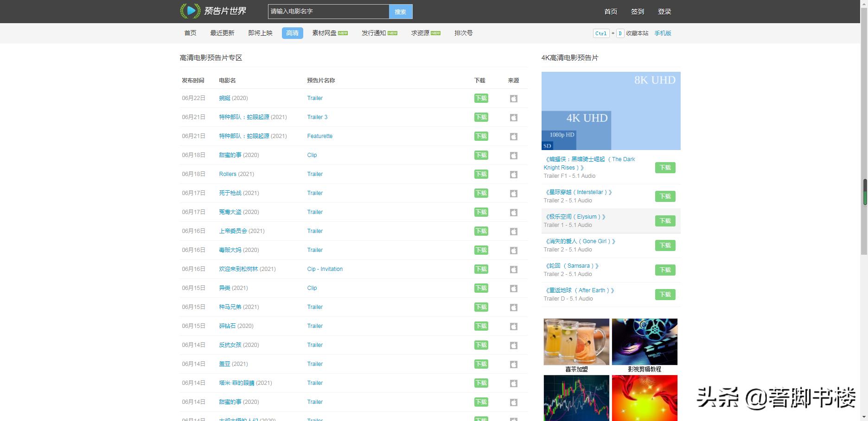Image resolution: width=868 pixels, height=421 pixels.
Task: Download the Rollers (2021) trailer
Action: coord(481,174)
